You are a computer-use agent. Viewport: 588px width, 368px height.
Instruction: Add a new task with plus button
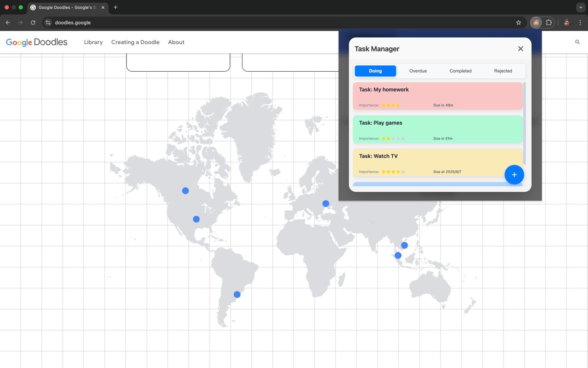[514, 175]
